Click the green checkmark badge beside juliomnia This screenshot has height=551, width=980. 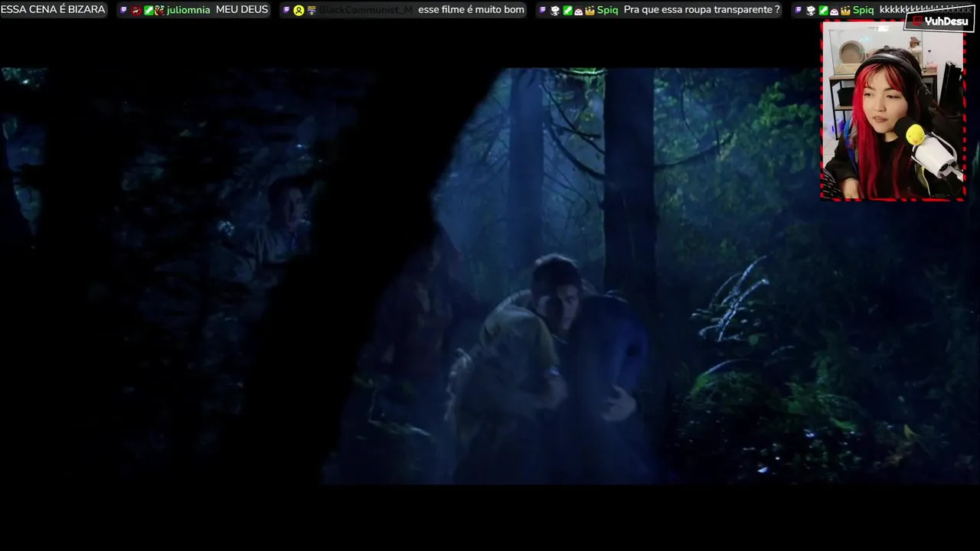[x=149, y=10]
